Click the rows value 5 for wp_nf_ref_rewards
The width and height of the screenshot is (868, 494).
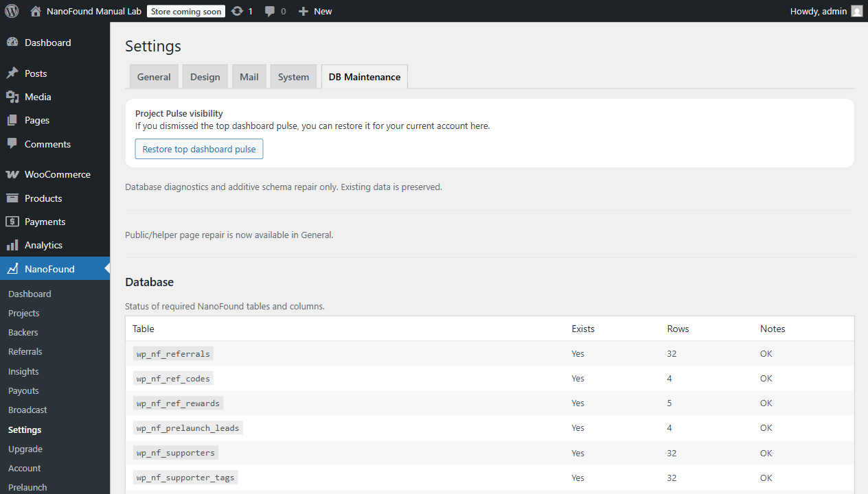point(670,403)
